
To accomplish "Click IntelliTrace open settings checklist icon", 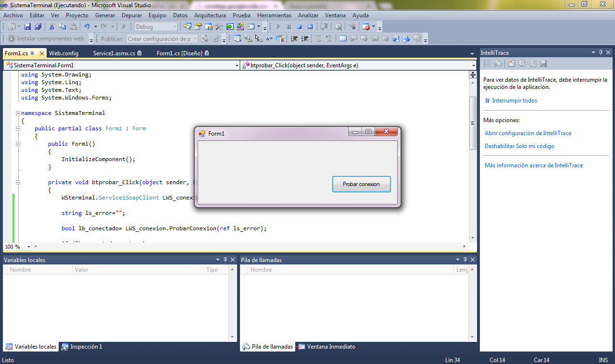I will click(512, 63).
